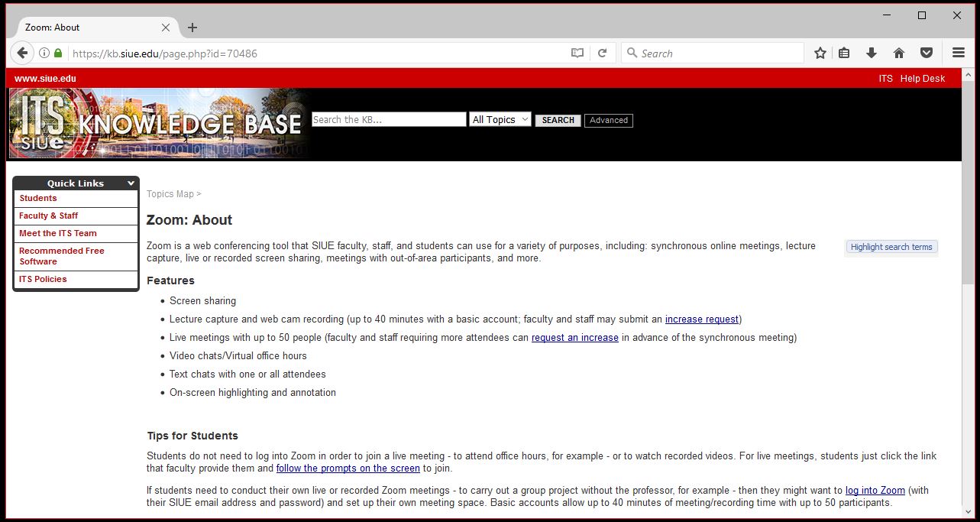Follow the increase request link
The image size is (980, 522).
tap(701, 319)
